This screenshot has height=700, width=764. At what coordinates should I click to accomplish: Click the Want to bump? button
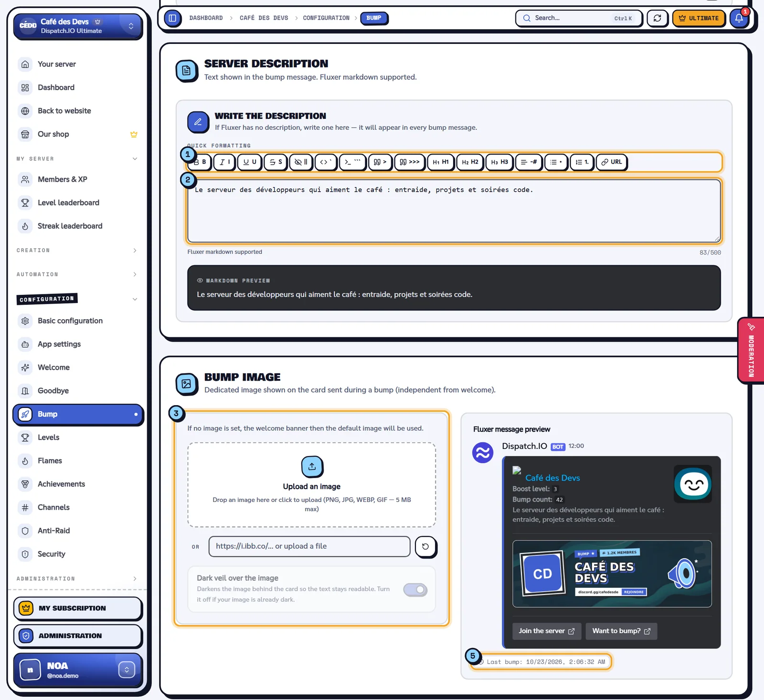coord(621,631)
